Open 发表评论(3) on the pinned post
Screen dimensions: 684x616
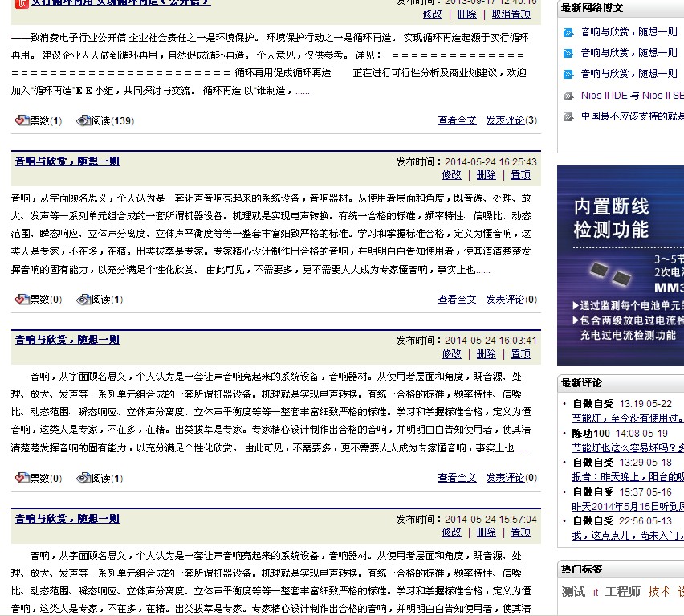coord(511,120)
